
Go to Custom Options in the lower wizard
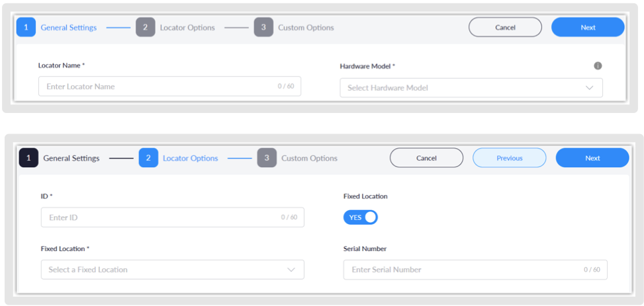coord(309,158)
